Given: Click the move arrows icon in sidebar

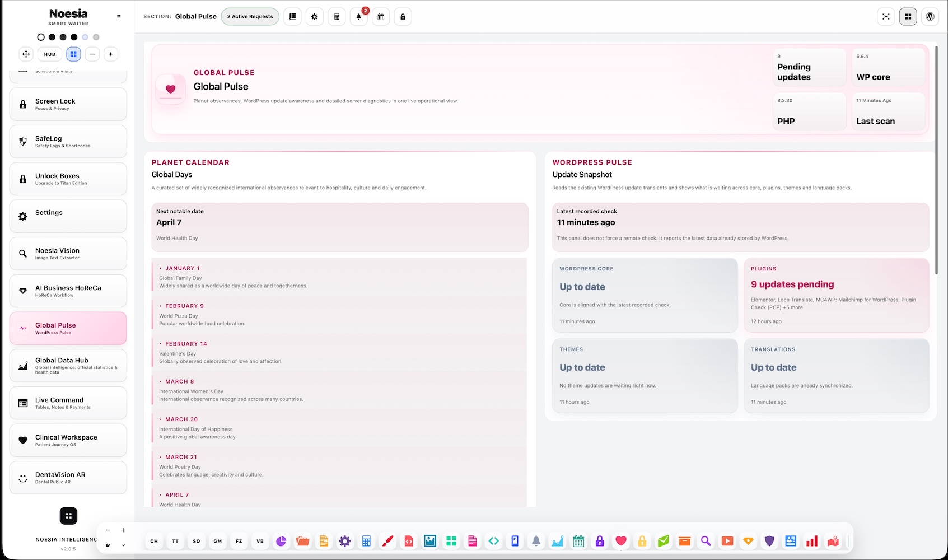Looking at the screenshot, I should [26, 54].
